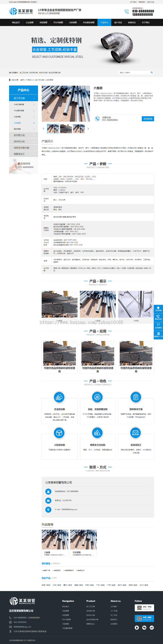Image resolution: width=163 pixels, height=644 pixels.
Task: Click the footer 某某钢管 logo
Action: tap(22, 601)
